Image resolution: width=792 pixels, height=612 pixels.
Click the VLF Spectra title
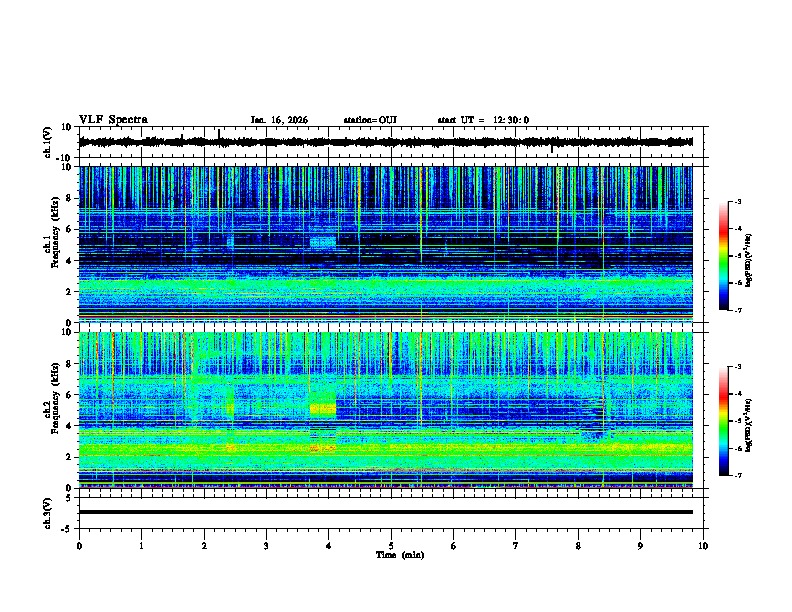(x=113, y=120)
